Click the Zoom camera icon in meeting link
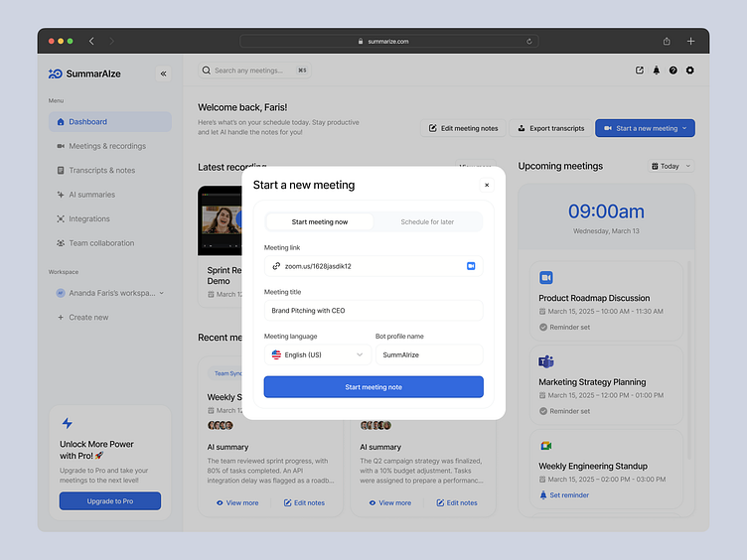This screenshot has width=747, height=560. pyautogui.click(x=471, y=266)
